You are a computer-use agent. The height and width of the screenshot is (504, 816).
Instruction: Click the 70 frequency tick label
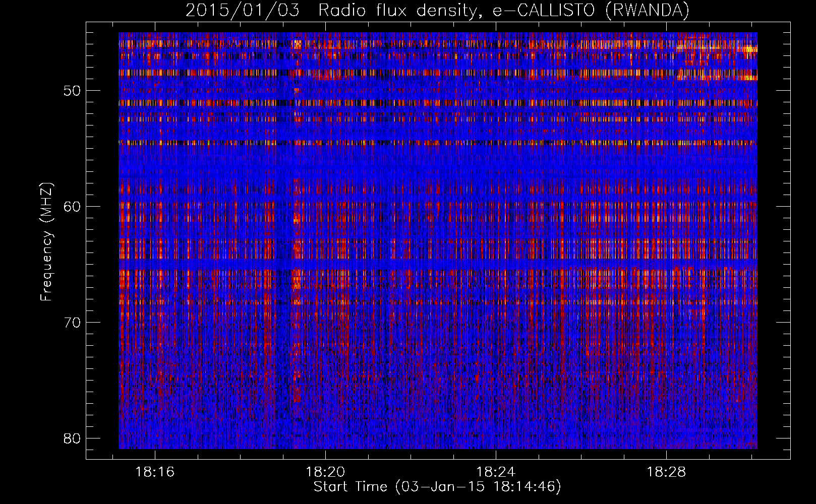tap(72, 323)
